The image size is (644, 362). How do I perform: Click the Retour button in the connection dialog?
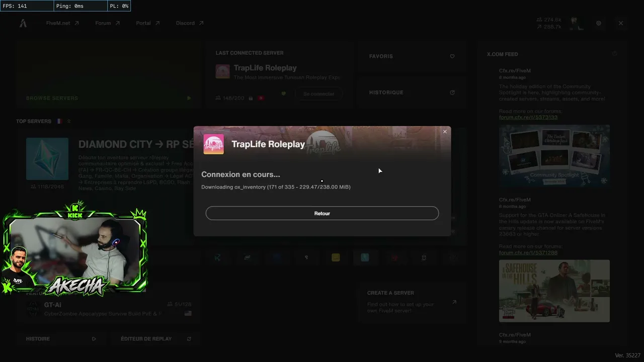click(322, 213)
